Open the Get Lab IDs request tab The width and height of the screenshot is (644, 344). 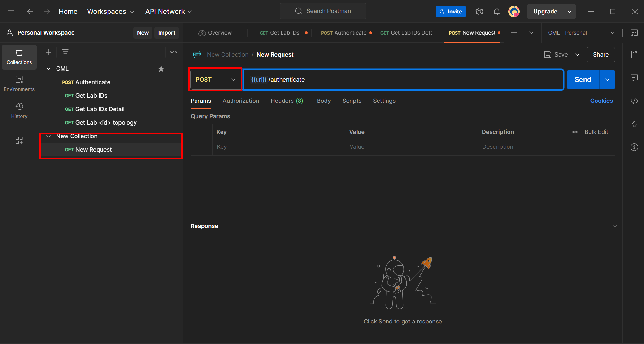(284, 32)
